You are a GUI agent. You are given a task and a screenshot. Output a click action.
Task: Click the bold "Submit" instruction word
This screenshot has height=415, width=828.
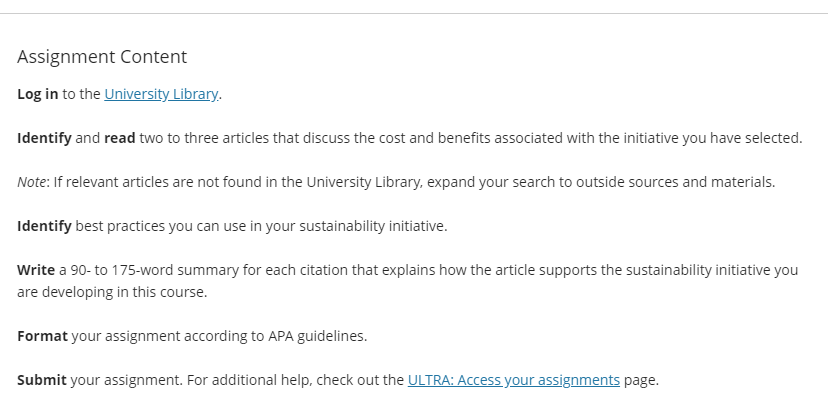point(42,380)
